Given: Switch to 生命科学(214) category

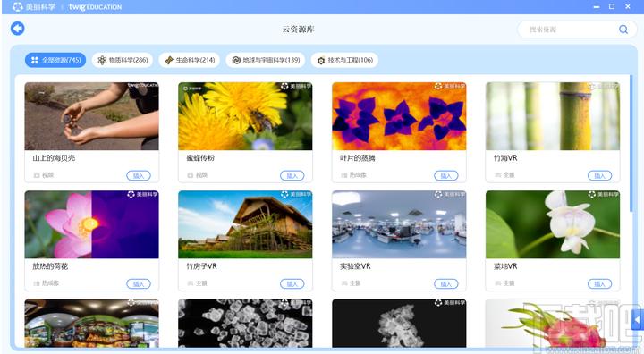Looking at the screenshot, I should pyautogui.click(x=190, y=60).
